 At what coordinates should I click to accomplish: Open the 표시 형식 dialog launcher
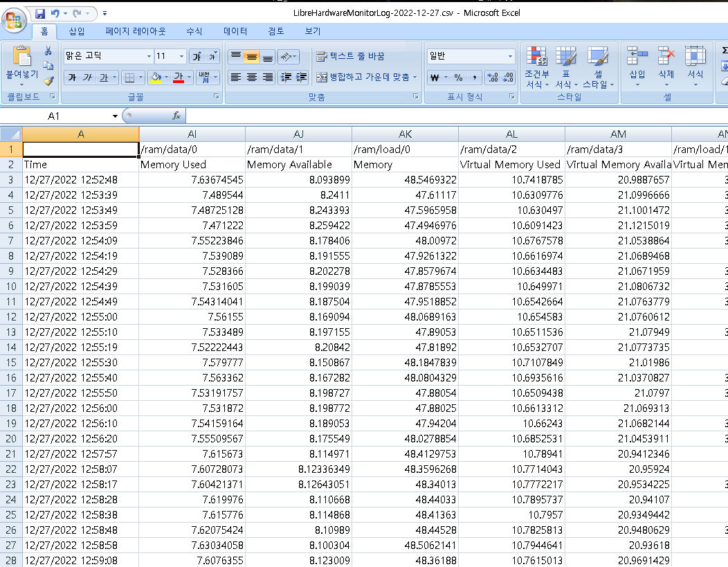[x=511, y=96]
